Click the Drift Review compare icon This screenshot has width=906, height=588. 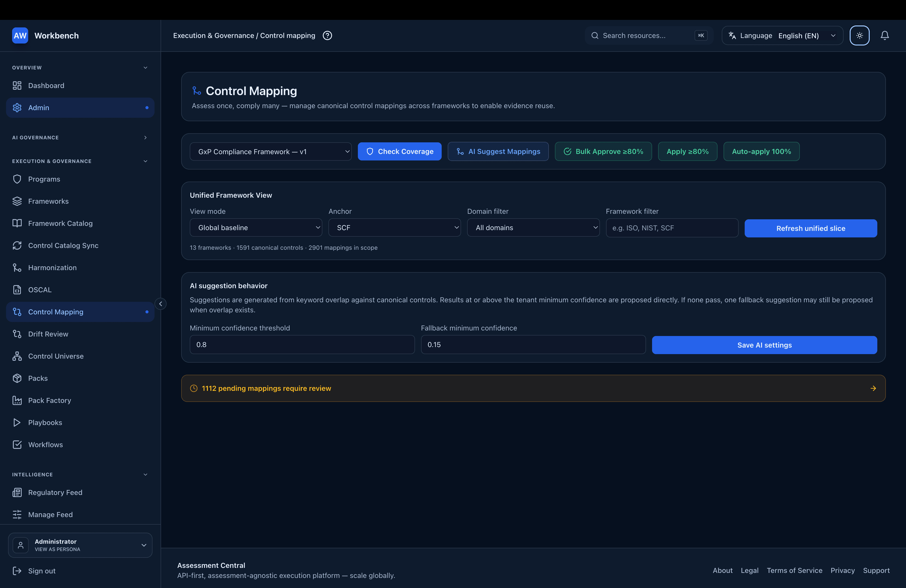[17, 334]
